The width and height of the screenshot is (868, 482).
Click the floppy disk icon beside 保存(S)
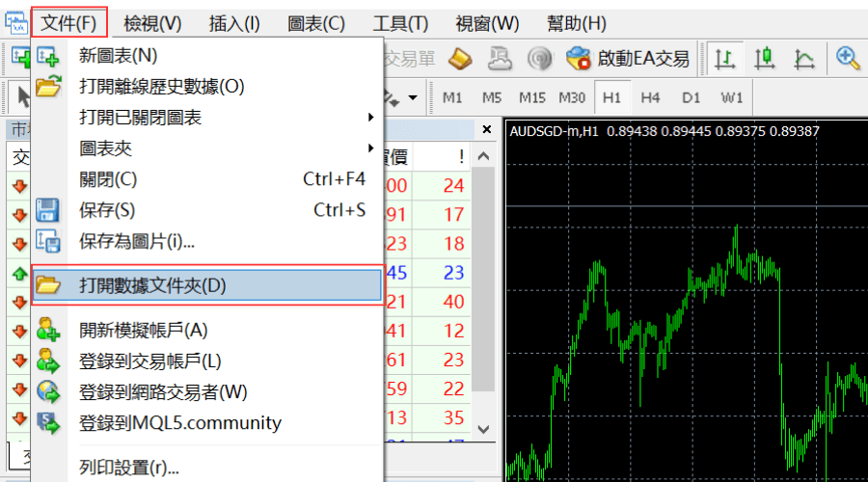point(47,210)
